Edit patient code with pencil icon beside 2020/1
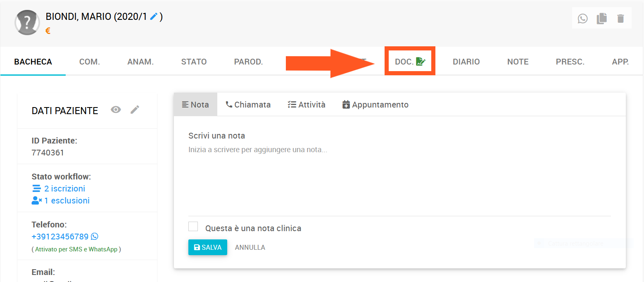 tap(154, 17)
